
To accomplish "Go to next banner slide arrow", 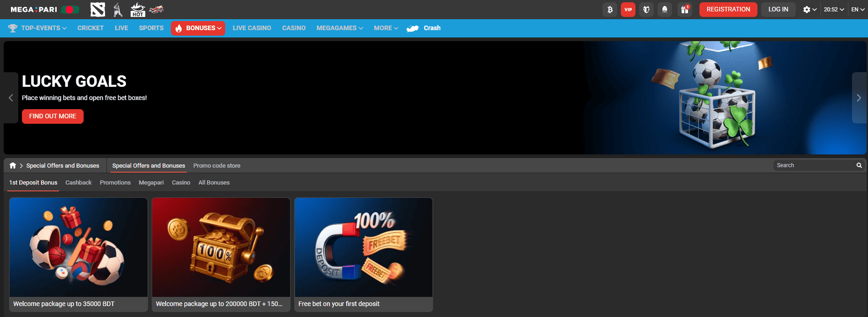I will tap(859, 98).
